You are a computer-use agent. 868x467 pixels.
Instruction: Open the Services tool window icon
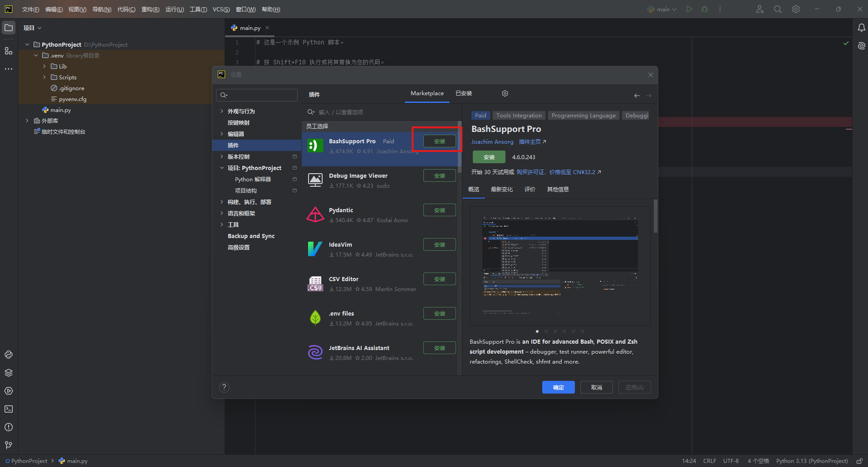9,391
